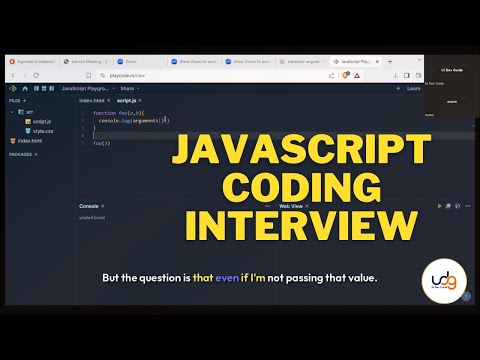The width and height of the screenshot is (480, 360).
Task: Click the src folder icon
Action: click(x=21, y=112)
